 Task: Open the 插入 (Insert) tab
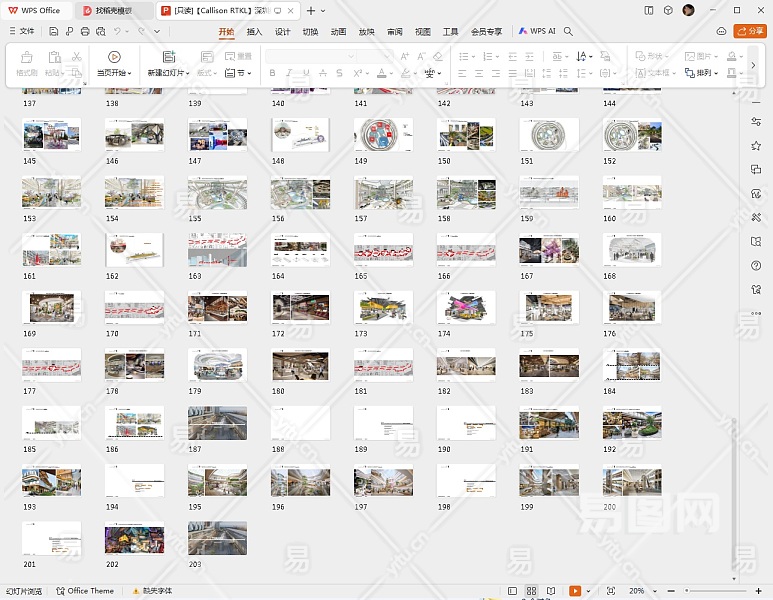click(x=254, y=31)
